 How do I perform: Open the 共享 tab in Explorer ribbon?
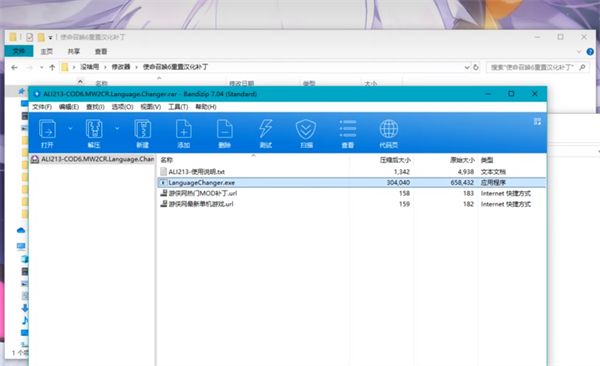click(74, 51)
